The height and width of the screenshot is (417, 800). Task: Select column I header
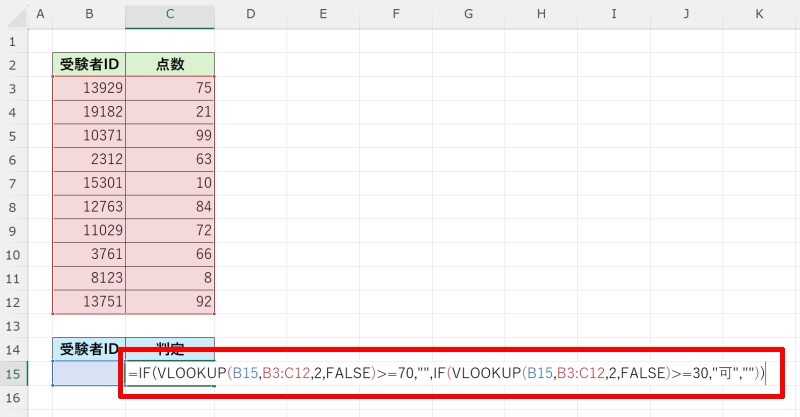[614, 14]
